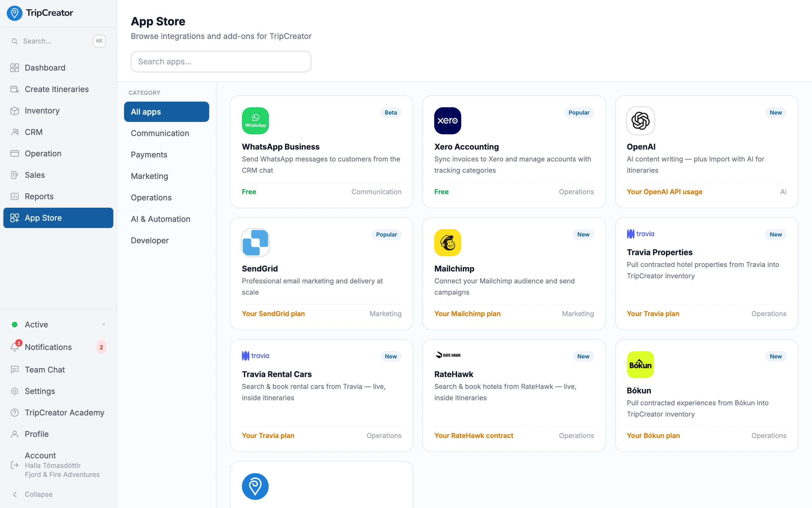Click the Mailchimp app logo
Screen dimensions: 812x508
point(448,243)
